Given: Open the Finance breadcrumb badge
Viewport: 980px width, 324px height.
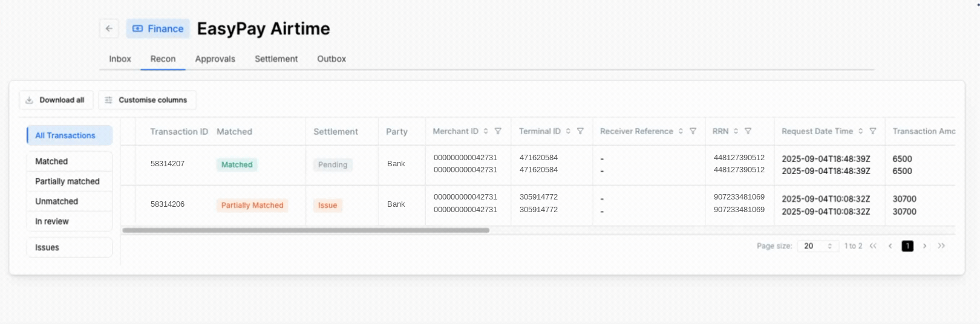Looking at the screenshot, I should 158,28.
